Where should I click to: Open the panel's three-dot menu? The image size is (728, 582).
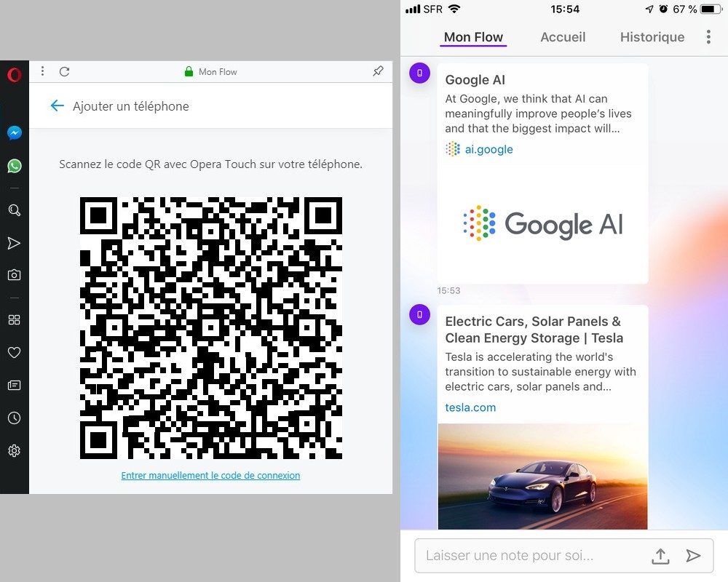[x=43, y=71]
